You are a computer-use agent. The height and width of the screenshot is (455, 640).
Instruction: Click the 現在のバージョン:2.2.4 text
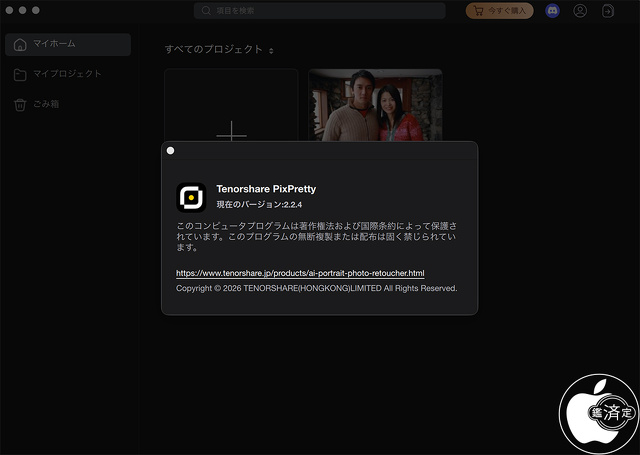[259, 204]
